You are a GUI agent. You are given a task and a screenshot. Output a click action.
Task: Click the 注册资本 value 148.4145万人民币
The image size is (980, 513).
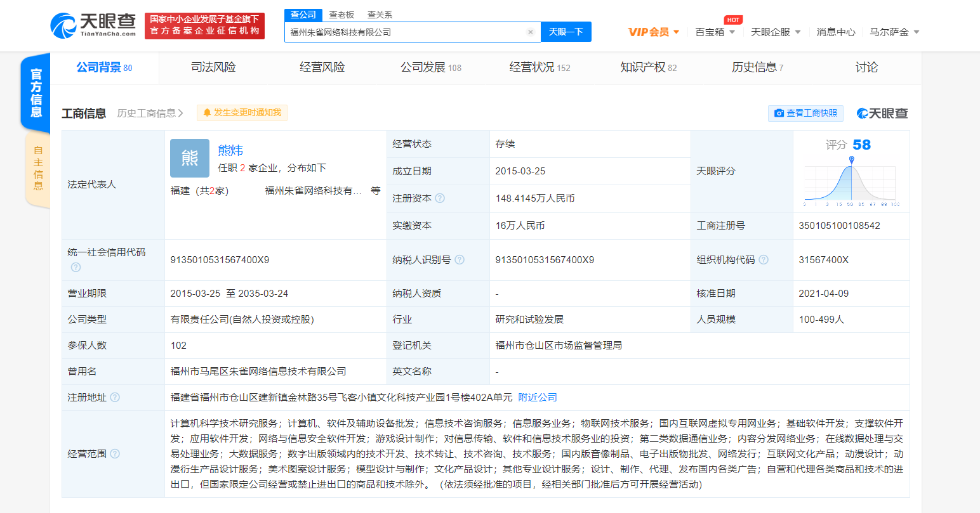pyautogui.click(x=535, y=198)
